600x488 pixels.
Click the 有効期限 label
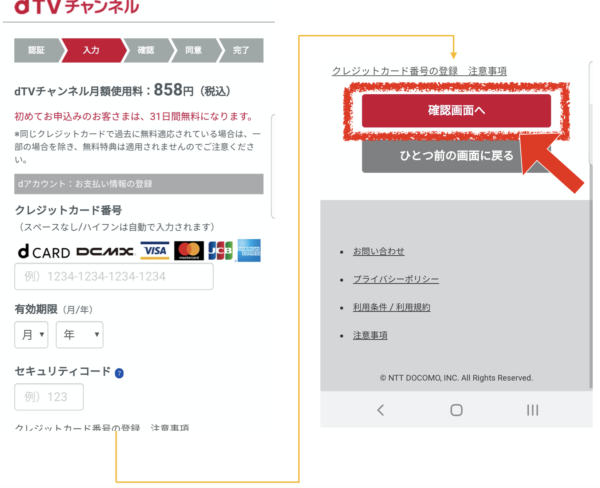(36, 309)
